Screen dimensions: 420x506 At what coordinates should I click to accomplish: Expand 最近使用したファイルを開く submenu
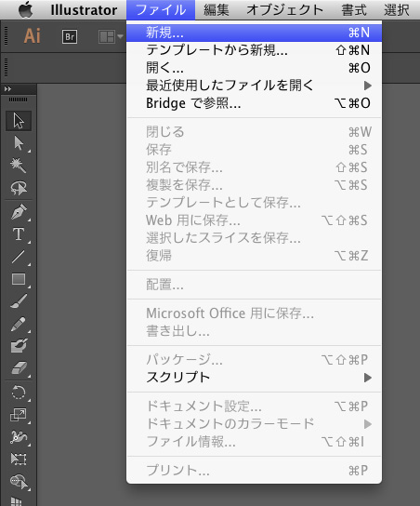coord(254,86)
